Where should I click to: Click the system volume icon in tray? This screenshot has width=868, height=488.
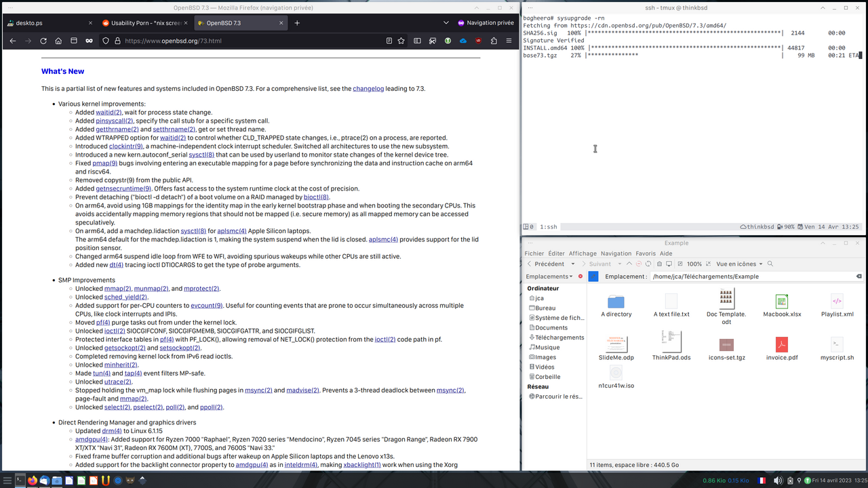coord(778,481)
